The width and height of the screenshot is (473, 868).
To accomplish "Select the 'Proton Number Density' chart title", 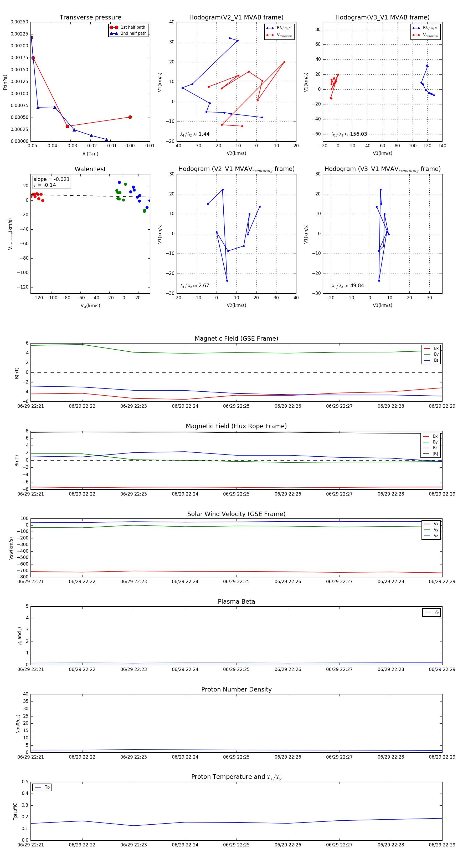I will [236, 689].
